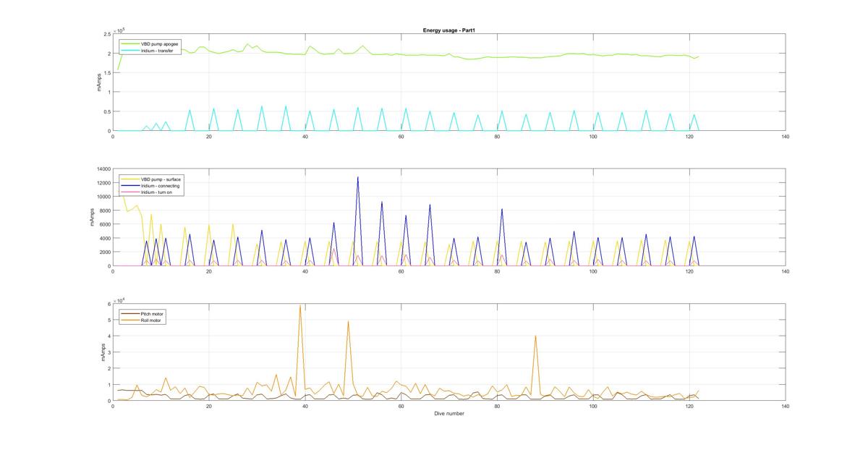Click the '60' x-axis tick of the middle plot
868x450 pixels.
point(401,271)
